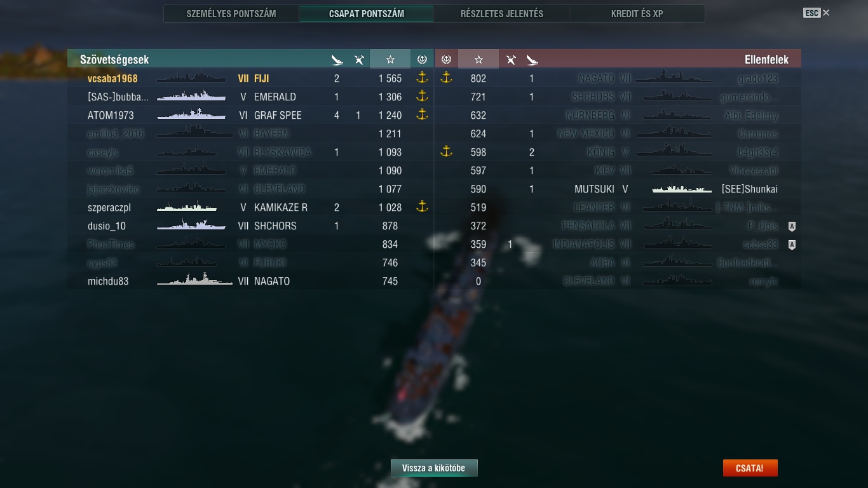868x488 pixels.
Task: Sort allies by star XP column
Action: [390, 59]
